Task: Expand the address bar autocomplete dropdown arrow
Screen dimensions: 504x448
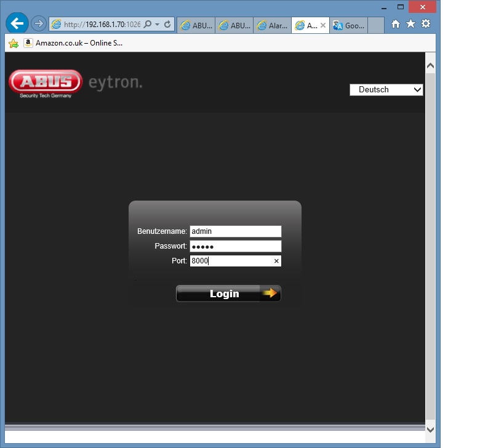Action: 158,25
